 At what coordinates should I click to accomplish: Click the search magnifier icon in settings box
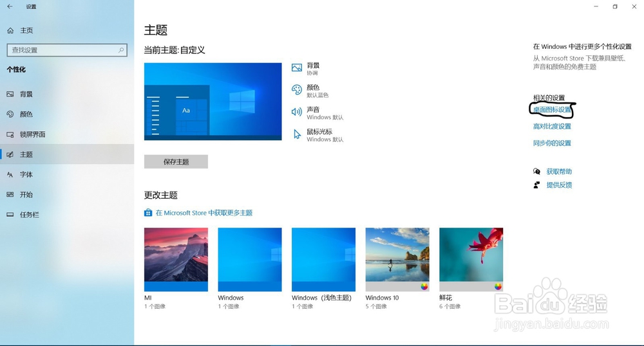121,50
